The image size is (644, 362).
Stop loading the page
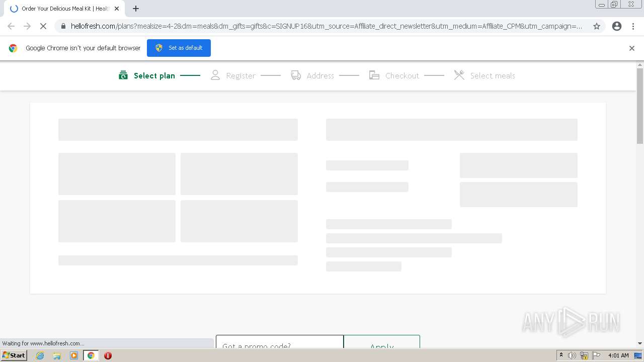coord(43,26)
